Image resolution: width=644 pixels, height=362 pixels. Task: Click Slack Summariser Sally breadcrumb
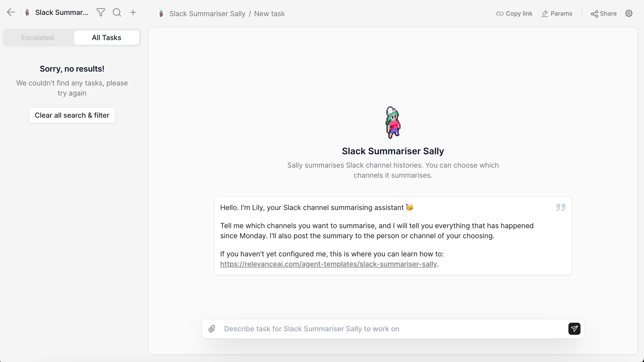(207, 14)
